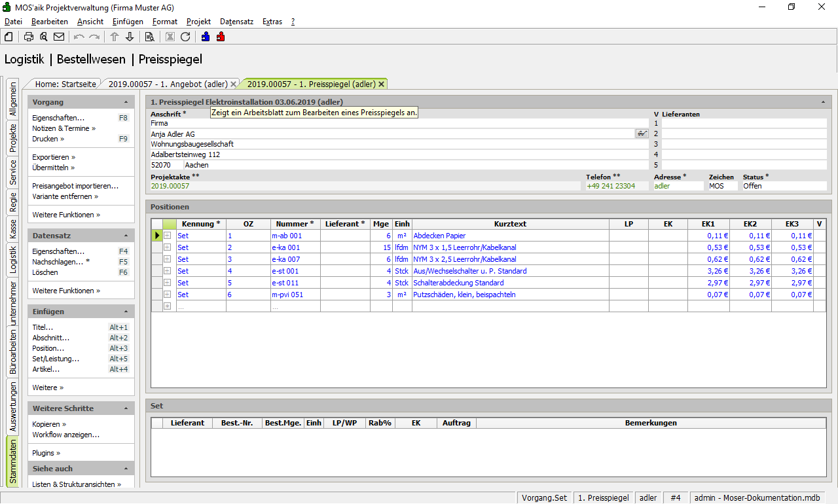Click the down arrow toolbar icon
Viewport: 838px width, 504px height.
click(x=130, y=37)
